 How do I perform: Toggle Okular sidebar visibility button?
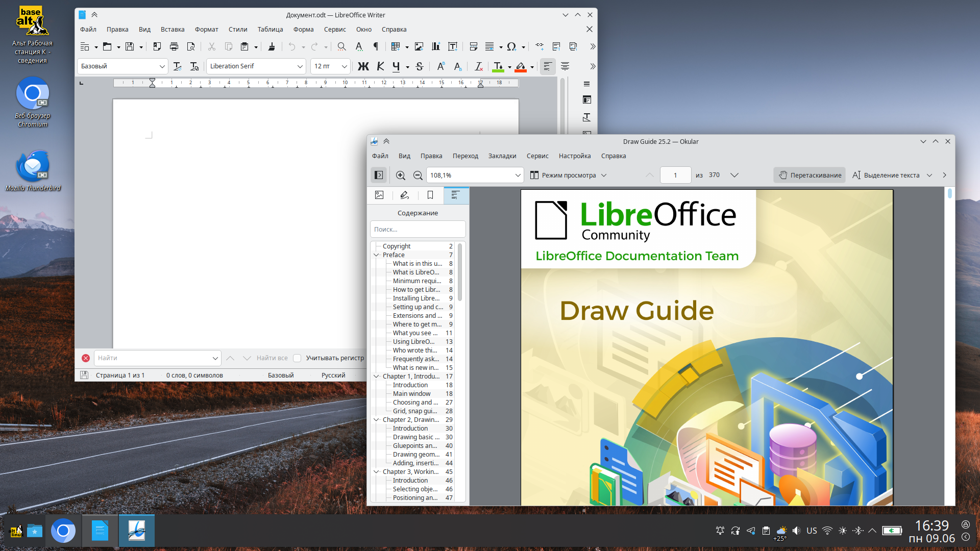(x=379, y=175)
